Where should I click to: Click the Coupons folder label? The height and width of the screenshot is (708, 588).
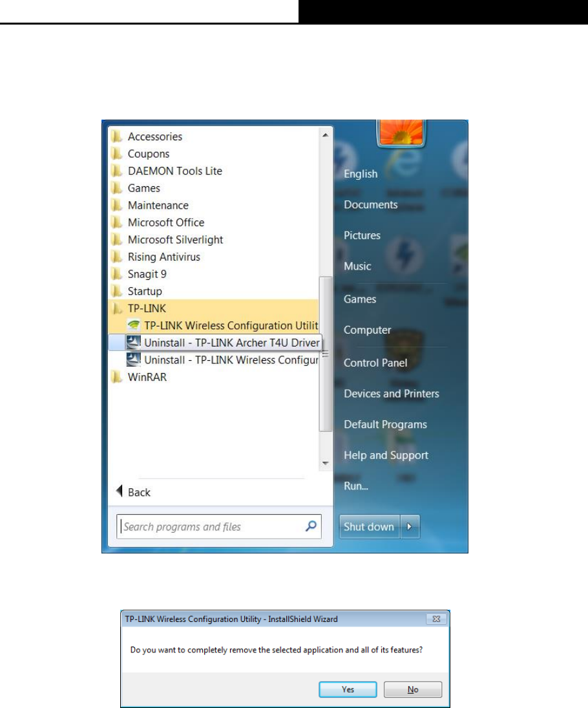[149, 153]
